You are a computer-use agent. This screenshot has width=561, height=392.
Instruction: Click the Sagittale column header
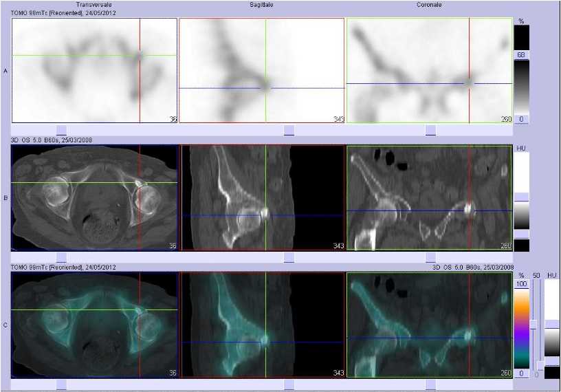pyautogui.click(x=261, y=5)
